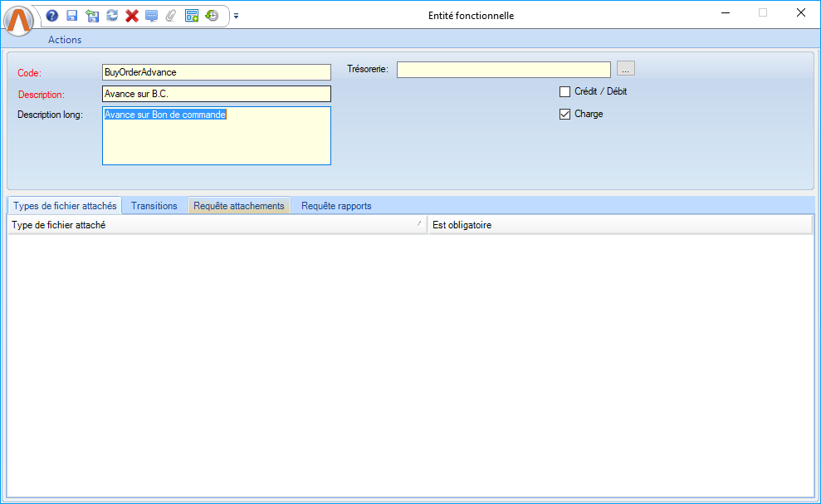This screenshot has height=504, width=821.
Task: Click the new window with plus icon
Action: [x=192, y=15]
